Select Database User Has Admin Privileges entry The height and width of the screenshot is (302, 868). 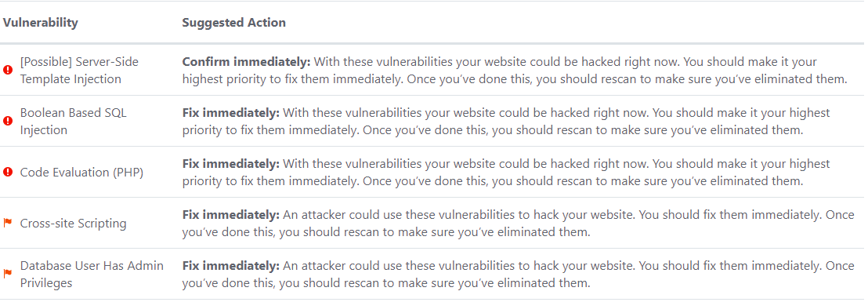coord(92,275)
